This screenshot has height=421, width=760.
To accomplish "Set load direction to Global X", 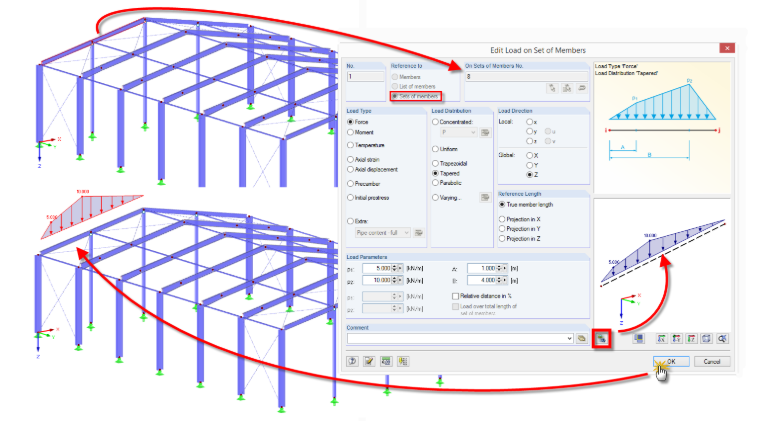I will (530, 156).
